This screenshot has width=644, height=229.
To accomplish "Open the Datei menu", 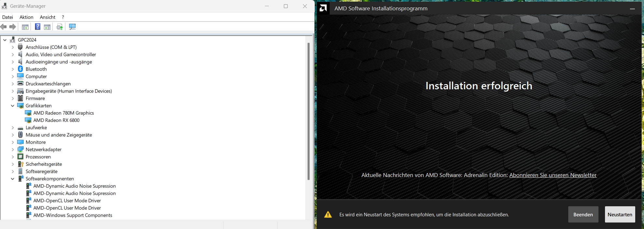I will click(7, 17).
